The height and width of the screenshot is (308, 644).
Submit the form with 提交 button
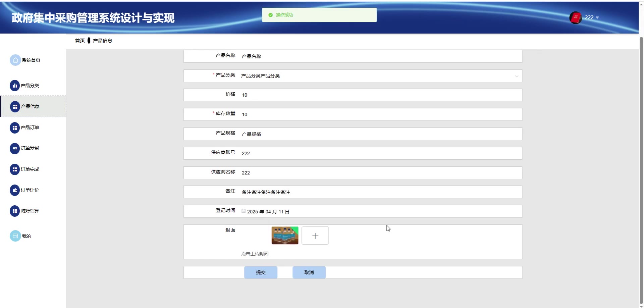(x=261, y=272)
